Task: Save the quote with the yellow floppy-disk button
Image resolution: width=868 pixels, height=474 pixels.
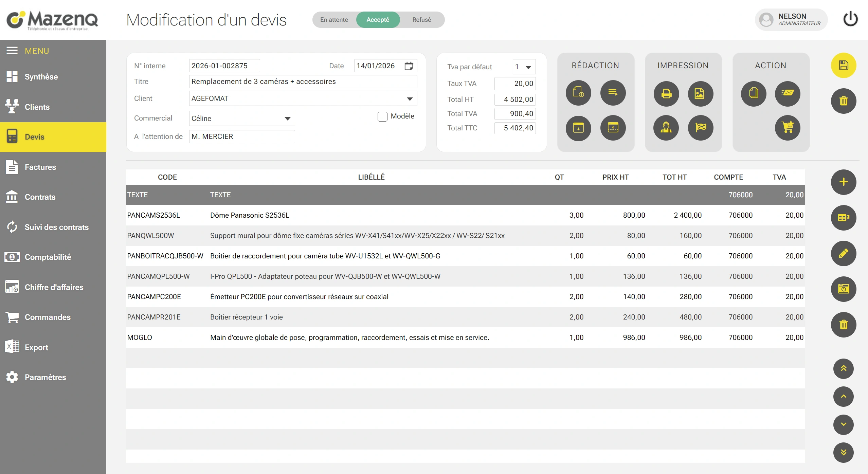Action: coord(844,65)
